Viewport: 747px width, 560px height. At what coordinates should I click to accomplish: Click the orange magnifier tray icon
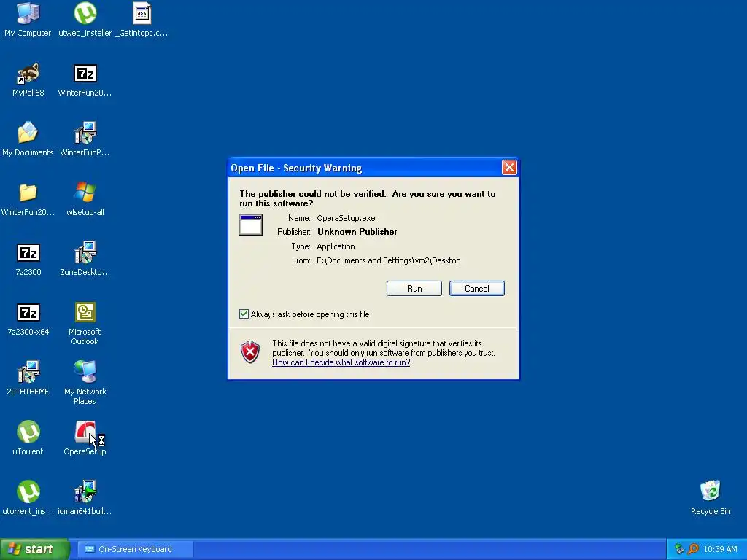coord(693,549)
